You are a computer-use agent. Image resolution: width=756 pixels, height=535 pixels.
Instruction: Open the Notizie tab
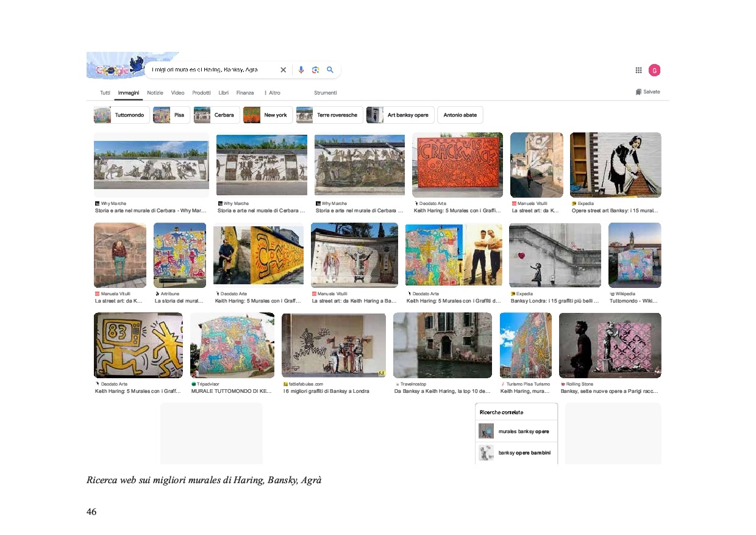pyautogui.click(x=155, y=93)
